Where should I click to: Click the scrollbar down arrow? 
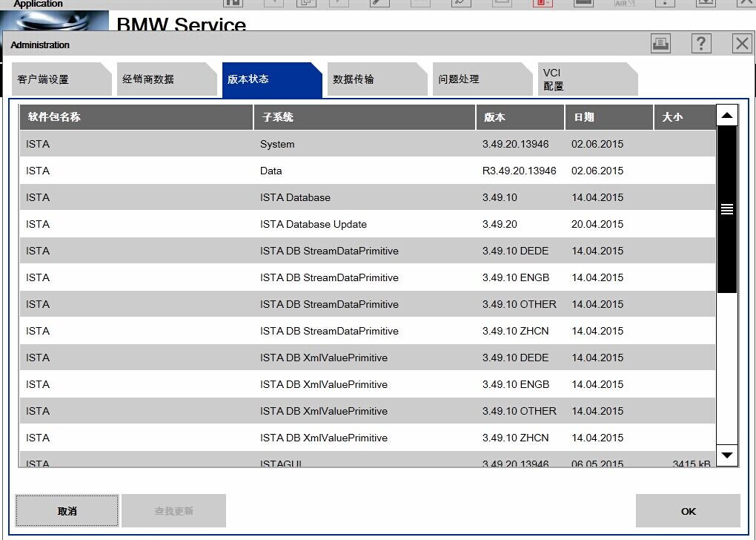point(727,455)
